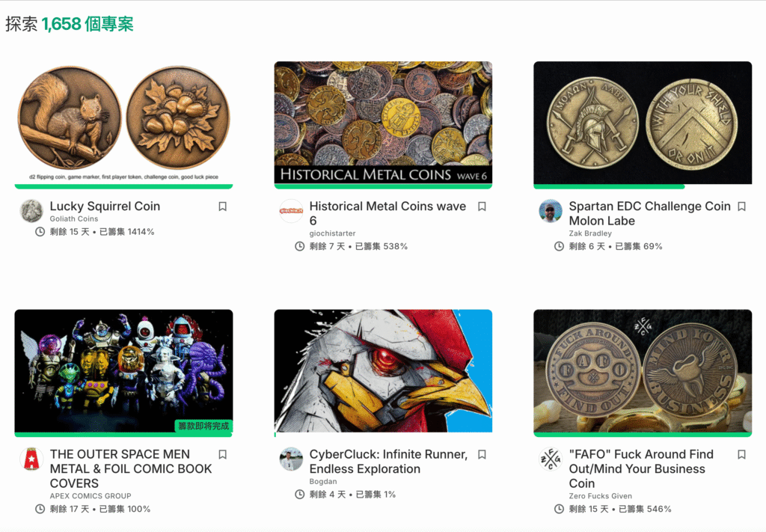Image resolution: width=766 pixels, height=532 pixels.
Task: Save the FAFO coin project to bookmarks
Action: point(741,454)
